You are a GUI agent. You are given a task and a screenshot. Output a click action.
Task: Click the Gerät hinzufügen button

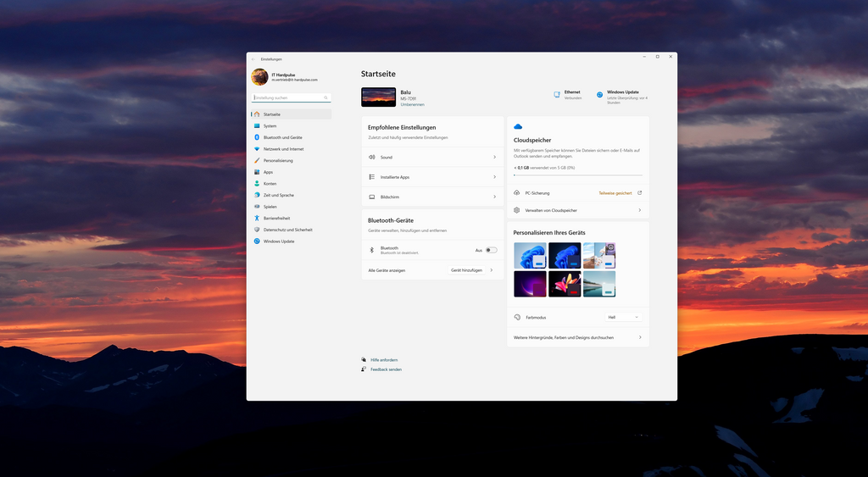coord(466,270)
